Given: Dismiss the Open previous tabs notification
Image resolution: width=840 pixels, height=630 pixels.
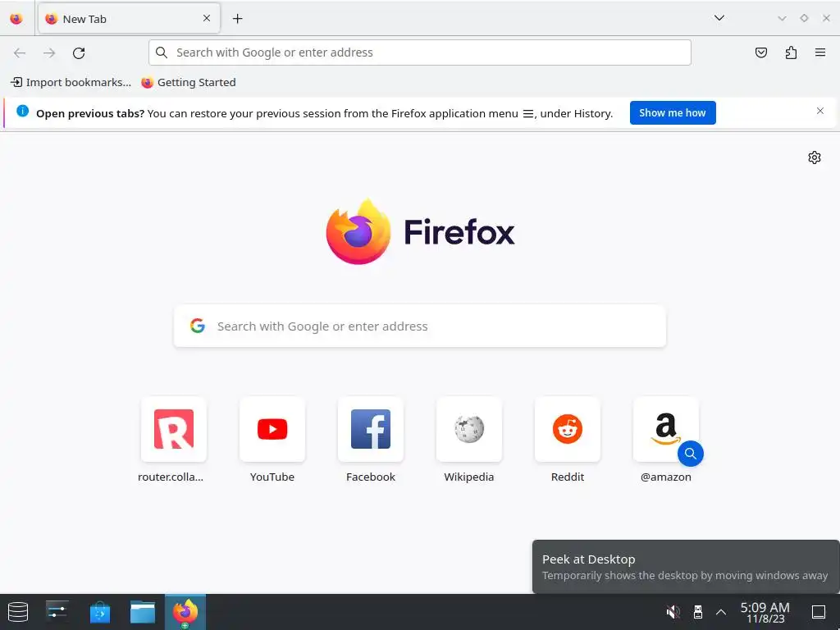Looking at the screenshot, I should point(819,111).
